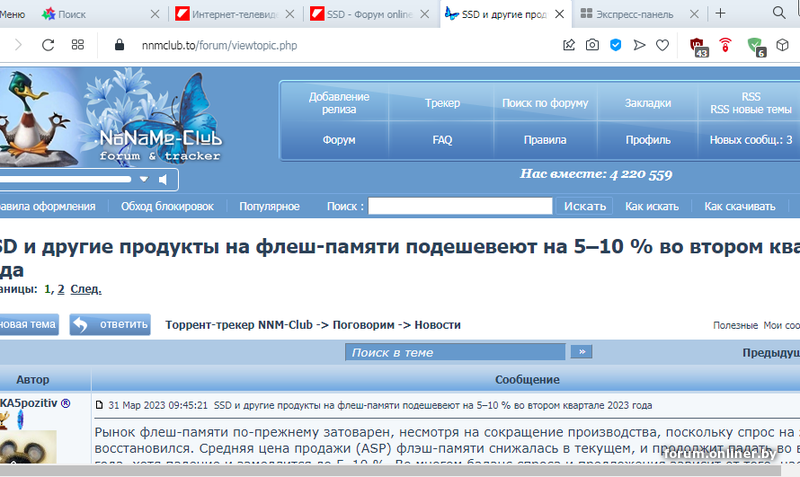
Task: Open 'Форум' in site menu
Action: (x=339, y=140)
